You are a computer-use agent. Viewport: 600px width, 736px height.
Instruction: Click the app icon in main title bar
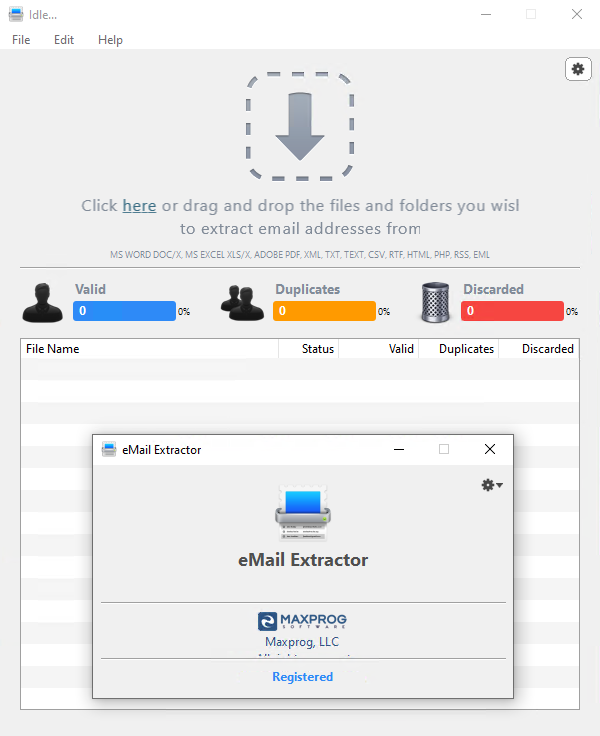[x=16, y=15]
